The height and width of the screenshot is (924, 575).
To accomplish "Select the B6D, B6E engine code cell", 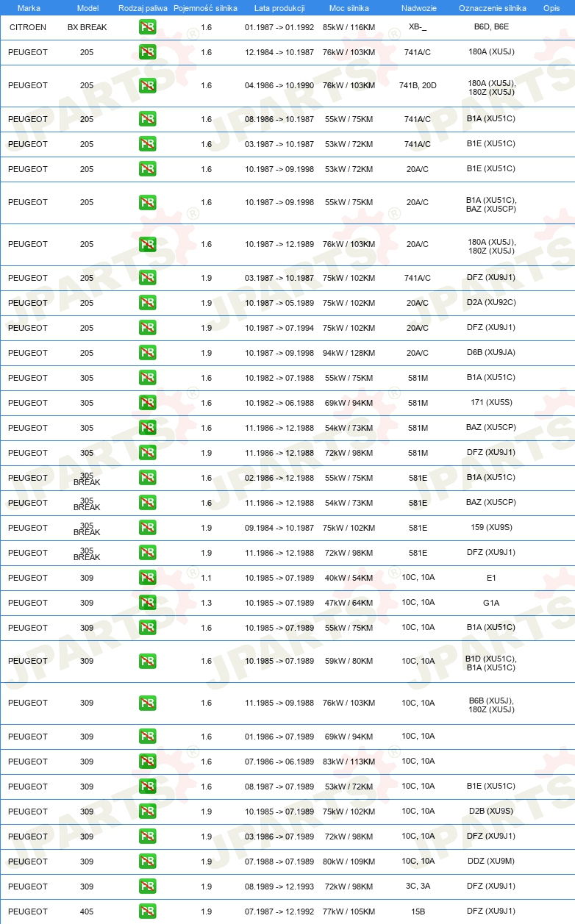I will 491,26.
